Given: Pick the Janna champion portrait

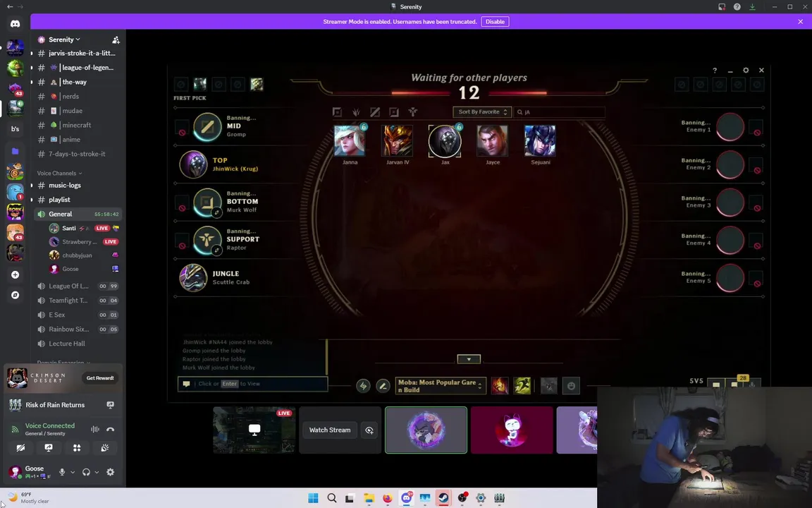Looking at the screenshot, I should pos(350,140).
